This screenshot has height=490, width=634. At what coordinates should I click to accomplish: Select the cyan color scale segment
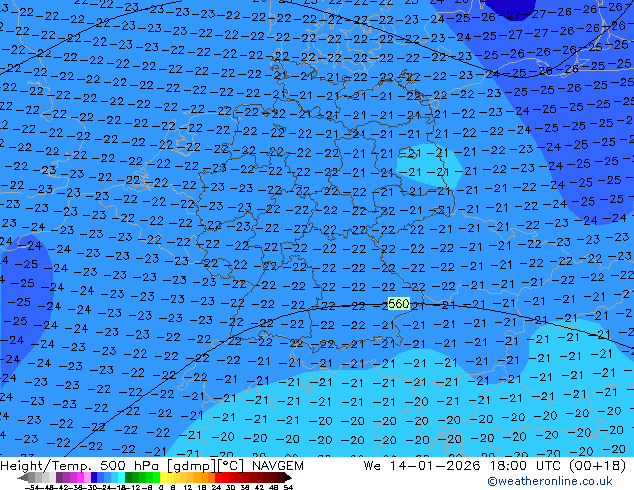(121, 477)
